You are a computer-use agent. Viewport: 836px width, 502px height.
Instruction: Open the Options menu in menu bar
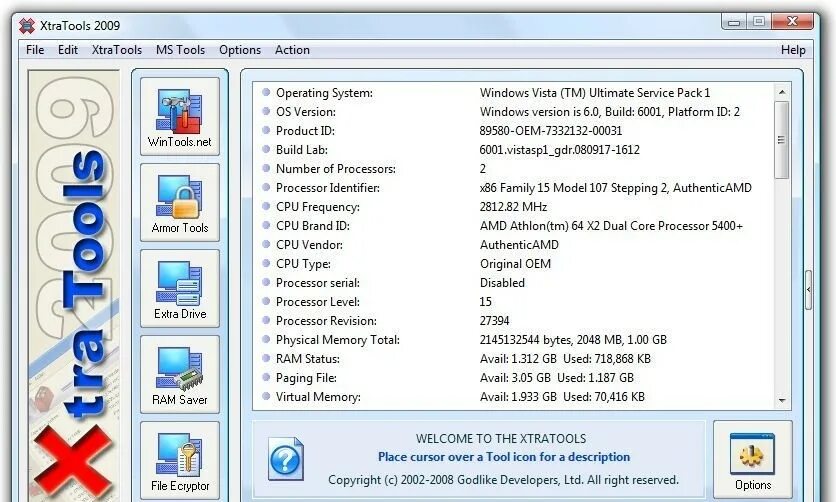(240, 50)
